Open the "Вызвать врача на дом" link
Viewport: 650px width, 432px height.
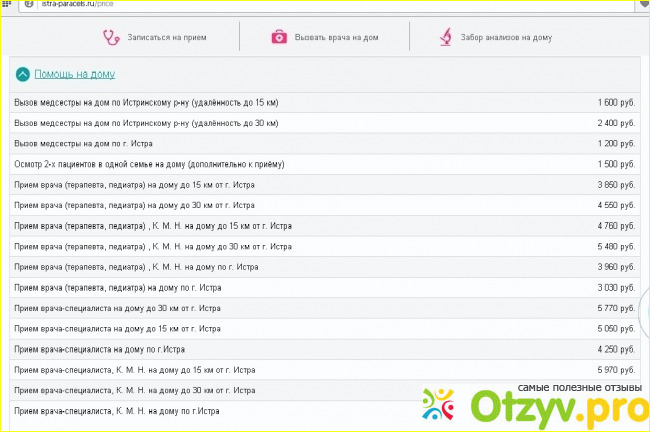tap(336, 37)
